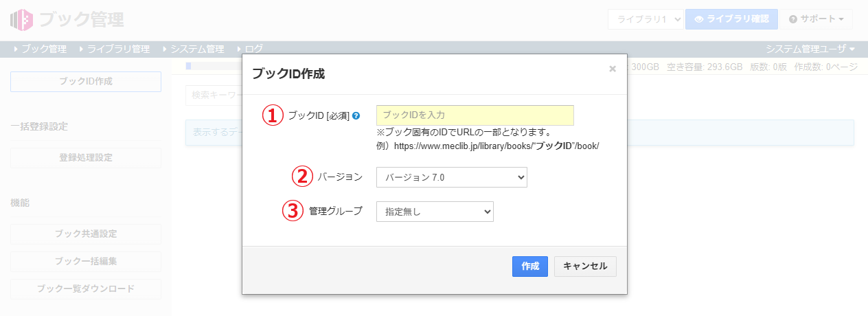The width and height of the screenshot is (868, 316).
Task: Click the ブックID help question icon
Action: pyautogui.click(x=356, y=116)
